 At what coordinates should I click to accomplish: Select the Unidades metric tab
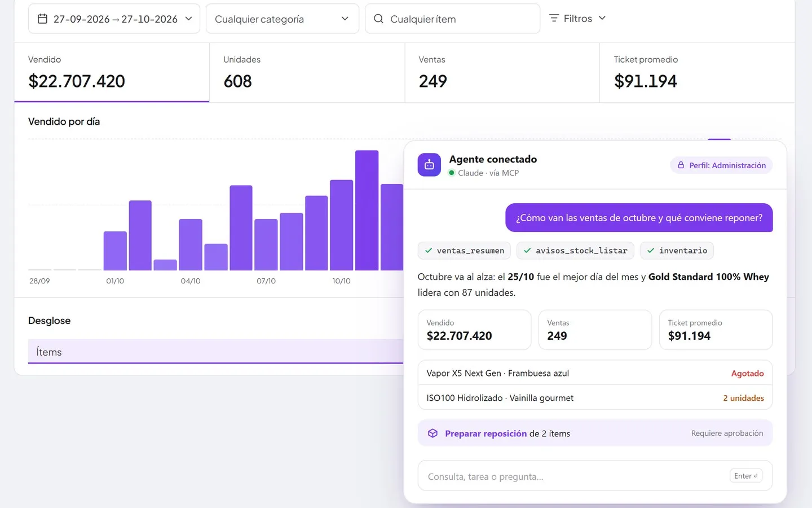tap(307, 73)
